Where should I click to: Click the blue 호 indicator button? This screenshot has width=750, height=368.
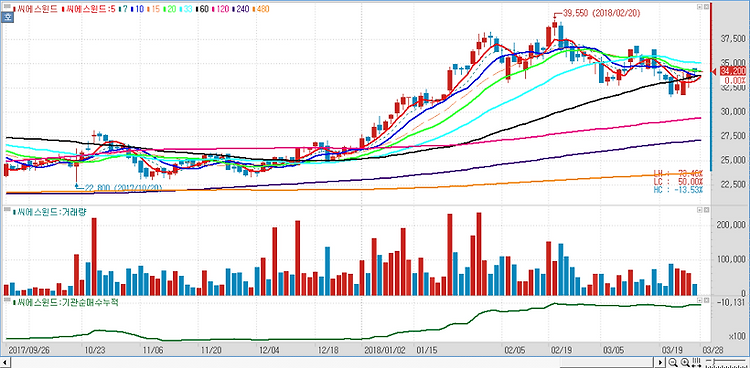[x=8, y=17]
